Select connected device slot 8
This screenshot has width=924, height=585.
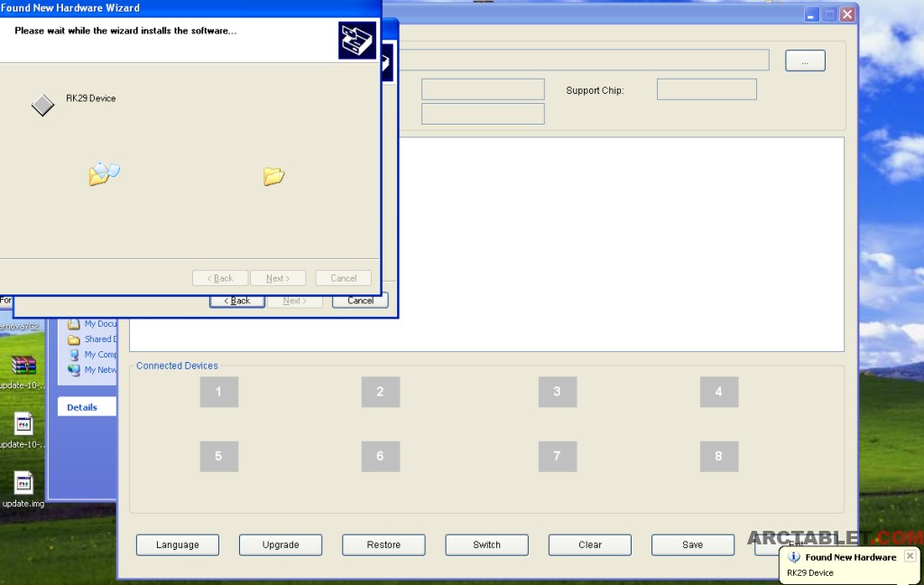coord(719,457)
